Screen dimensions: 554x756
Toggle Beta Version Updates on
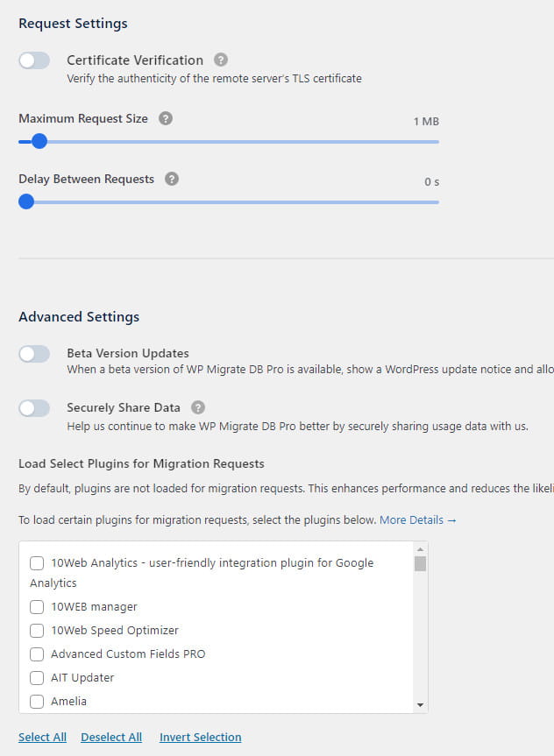pyautogui.click(x=34, y=354)
